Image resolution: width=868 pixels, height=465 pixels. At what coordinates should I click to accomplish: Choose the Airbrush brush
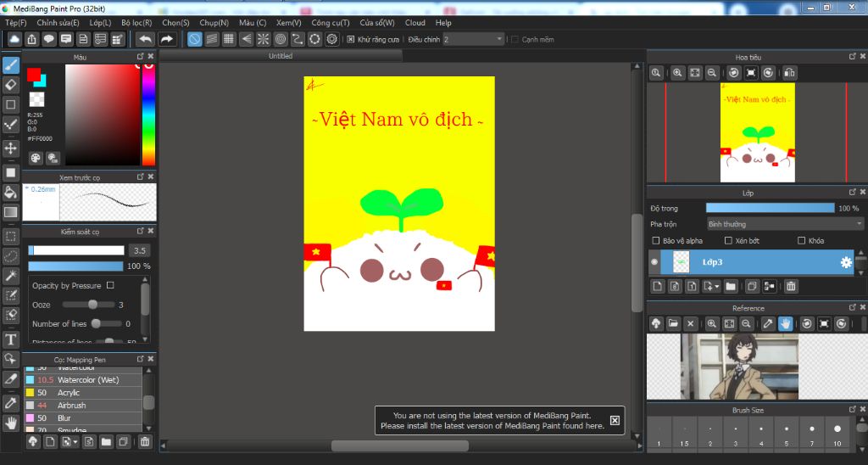coord(83,405)
